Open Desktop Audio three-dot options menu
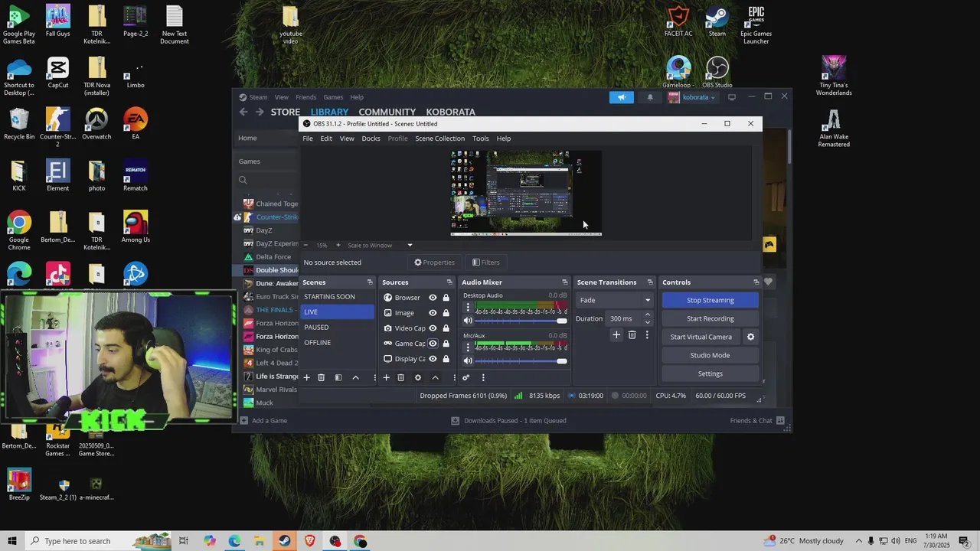The width and height of the screenshot is (980, 551). tap(468, 307)
